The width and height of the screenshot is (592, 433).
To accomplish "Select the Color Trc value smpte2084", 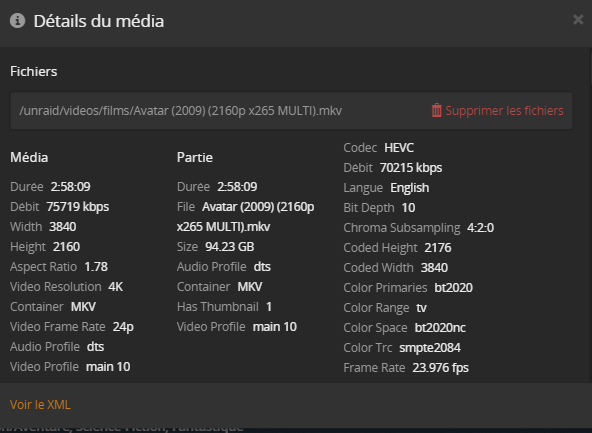I will coord(430,348).
